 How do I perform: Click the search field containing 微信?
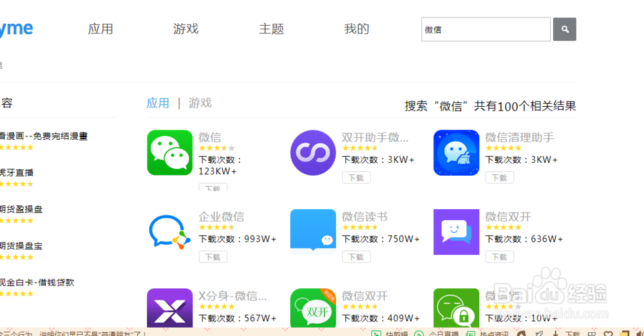coord(486,29)
